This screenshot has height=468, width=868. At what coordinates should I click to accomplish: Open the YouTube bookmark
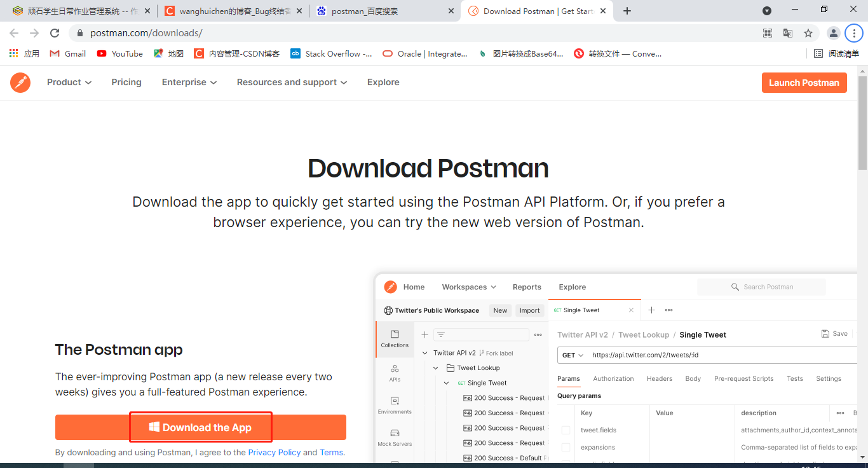pyautogui.click(x=120, y=53)
